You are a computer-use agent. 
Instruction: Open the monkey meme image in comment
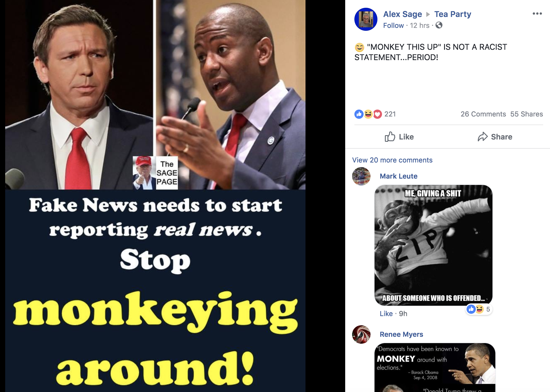[x=433, y=245]
